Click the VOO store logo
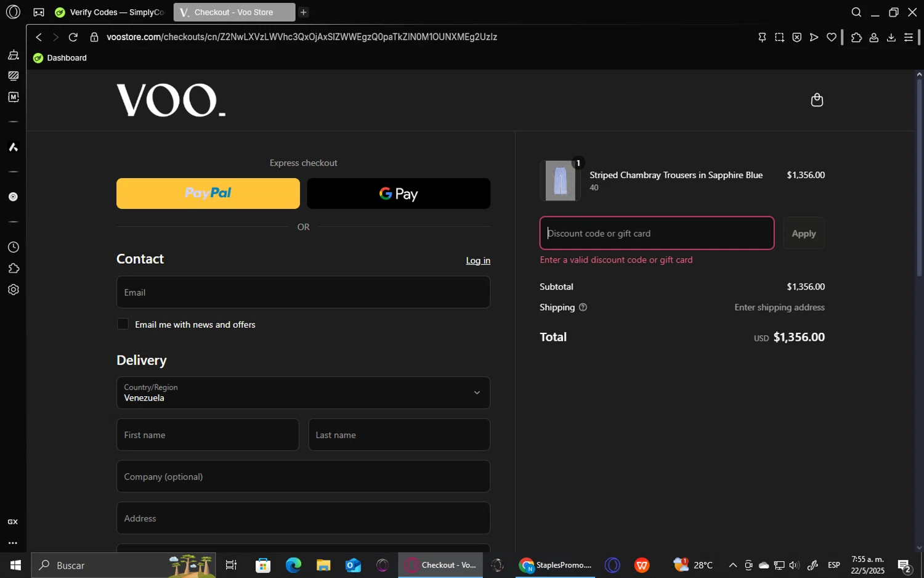This screenshot has height=578, width=924. coord(171,100)
